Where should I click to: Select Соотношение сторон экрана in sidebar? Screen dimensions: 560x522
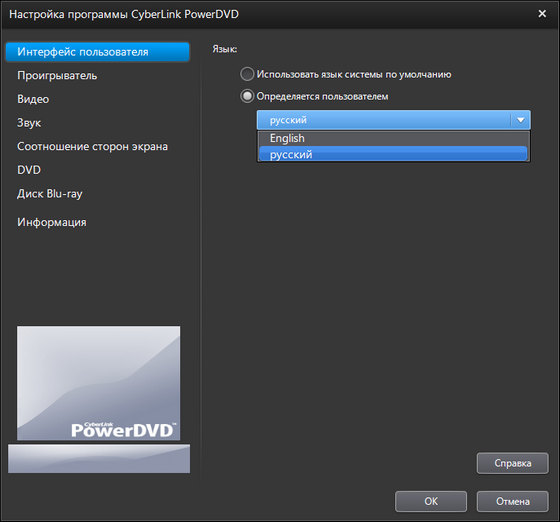click(92, 146)
